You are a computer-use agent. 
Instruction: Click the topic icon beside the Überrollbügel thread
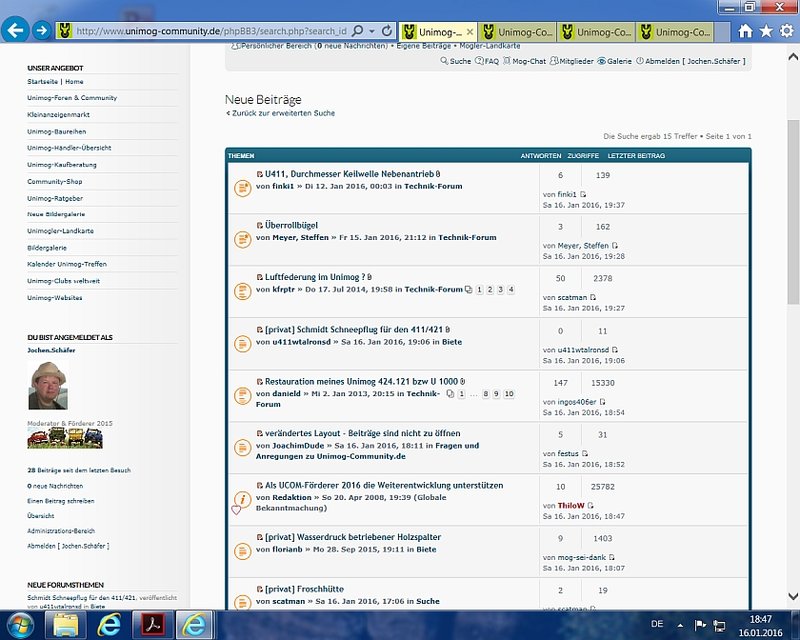(x=242, y=239)
